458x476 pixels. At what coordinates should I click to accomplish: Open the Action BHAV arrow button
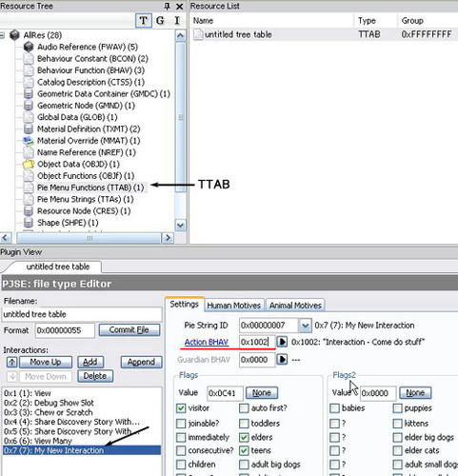(282, 342)
